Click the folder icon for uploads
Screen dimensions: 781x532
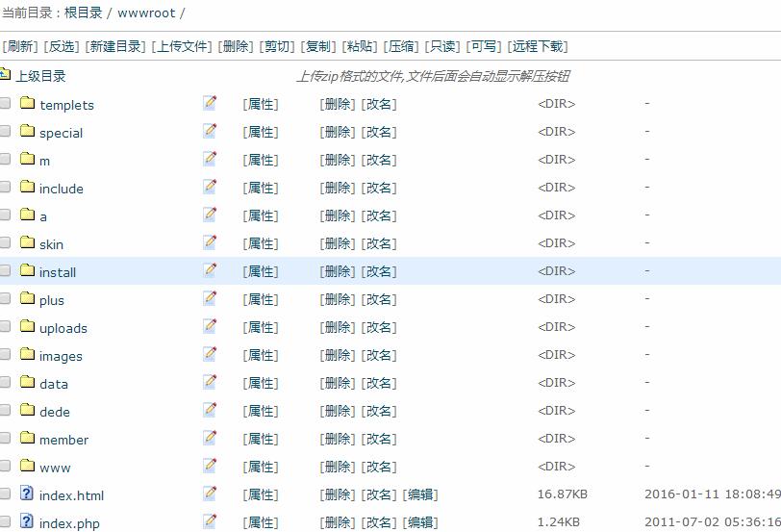pos(27,327)
